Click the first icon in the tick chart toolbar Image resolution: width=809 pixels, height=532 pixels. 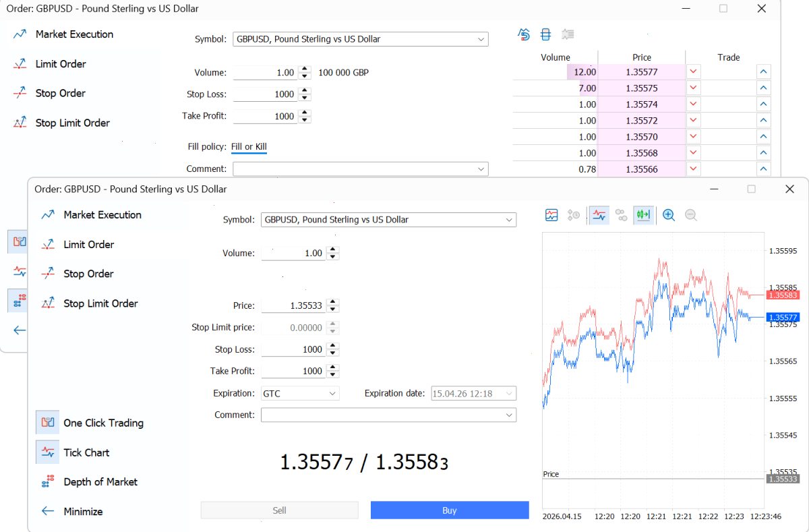pos(552,215)
